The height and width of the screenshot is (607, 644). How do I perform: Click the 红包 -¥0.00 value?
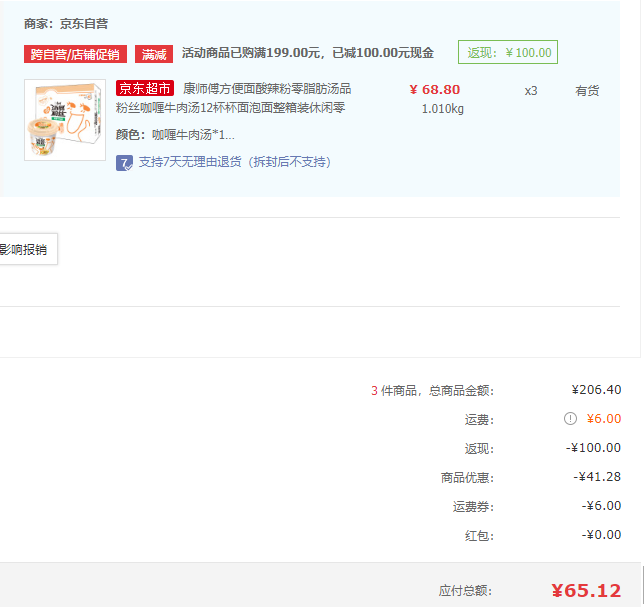click(601, 535)
